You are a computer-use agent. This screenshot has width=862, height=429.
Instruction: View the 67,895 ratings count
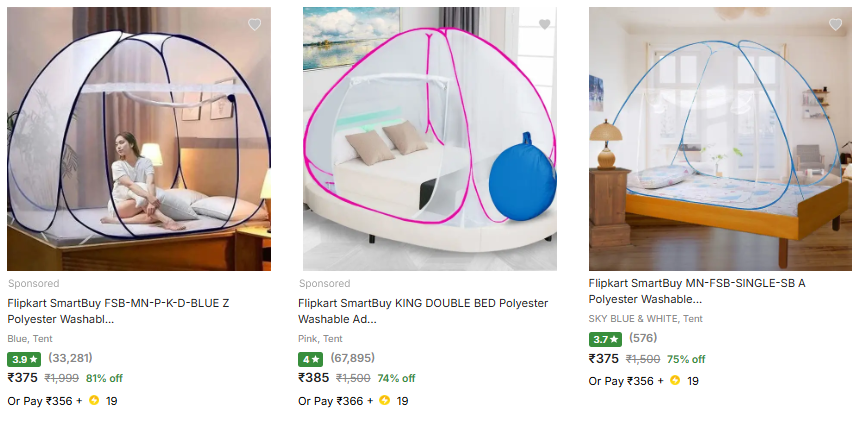click(352, 358)
